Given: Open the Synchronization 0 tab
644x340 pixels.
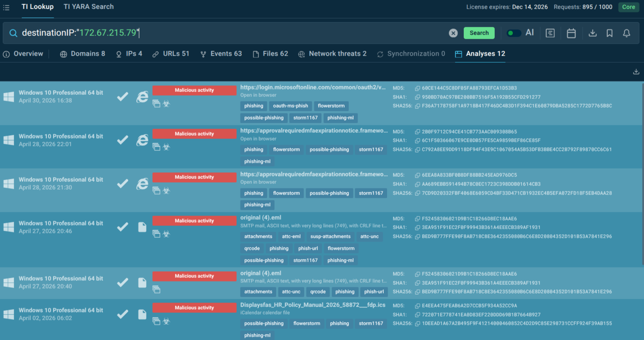Looking at the screenshot, I should 411,54.
